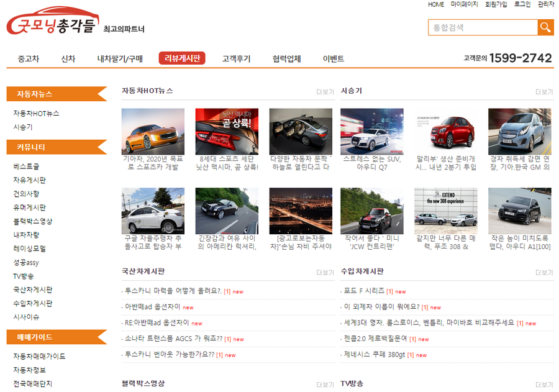This screenshot has width=559, height=392.
Task: Open the 관리자 admin link
Action: click(546, 4)
